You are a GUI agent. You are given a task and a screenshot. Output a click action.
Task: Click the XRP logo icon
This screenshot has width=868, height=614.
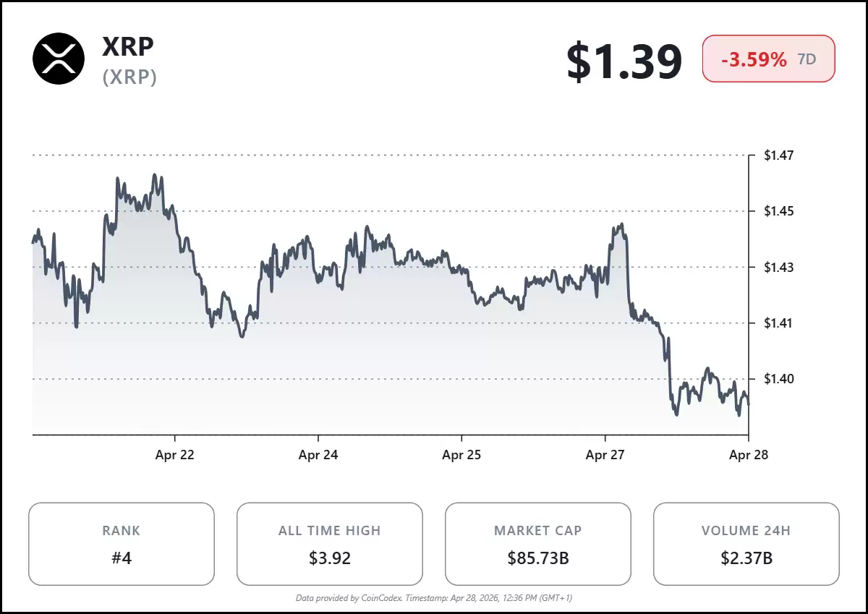(x=59, y=59)
